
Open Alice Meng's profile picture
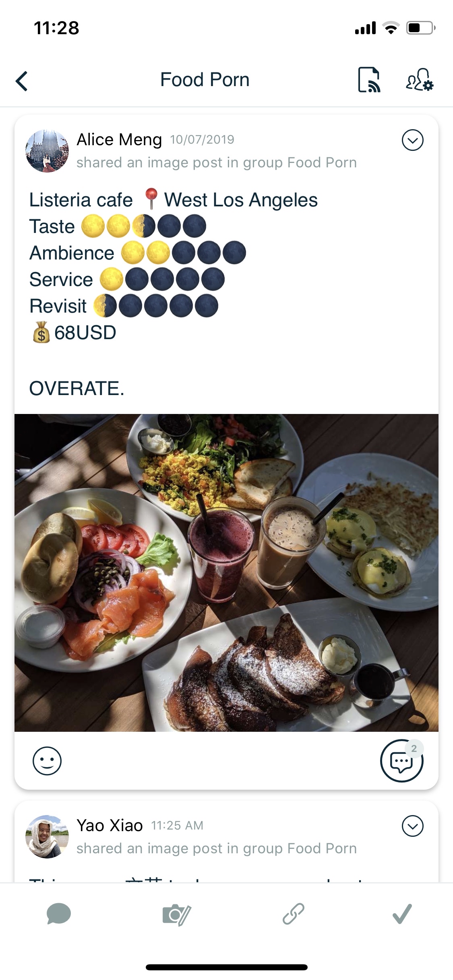click(47, 151)
